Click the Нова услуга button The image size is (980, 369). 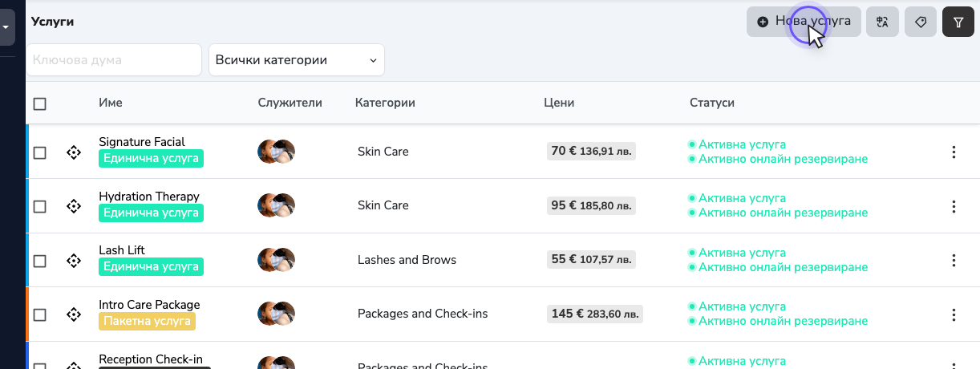(804, 22)
